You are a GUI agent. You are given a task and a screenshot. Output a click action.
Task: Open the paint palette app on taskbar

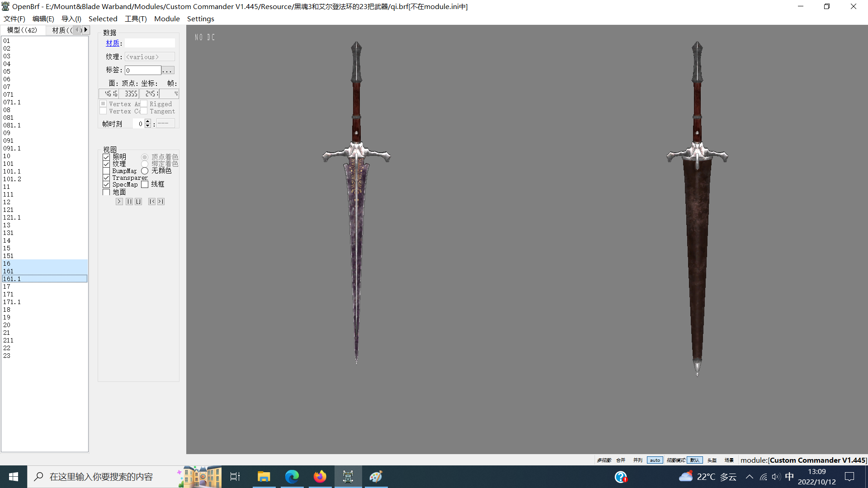click(376, 477)
